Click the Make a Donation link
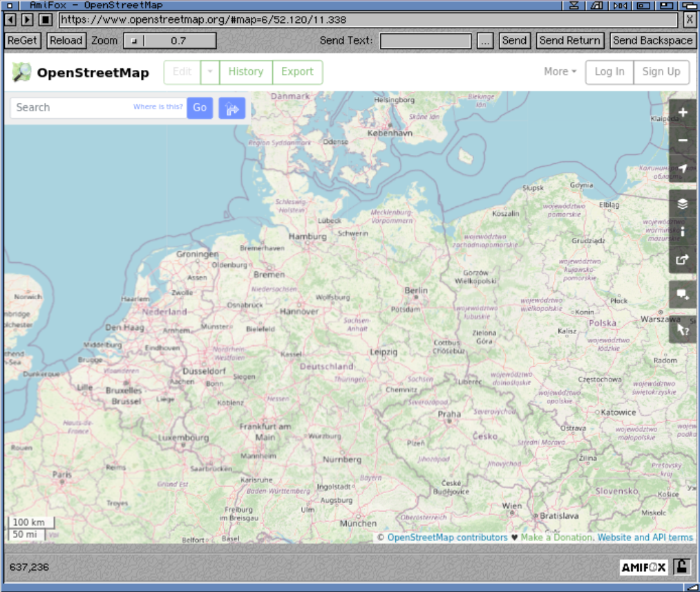 click(557, 537)
